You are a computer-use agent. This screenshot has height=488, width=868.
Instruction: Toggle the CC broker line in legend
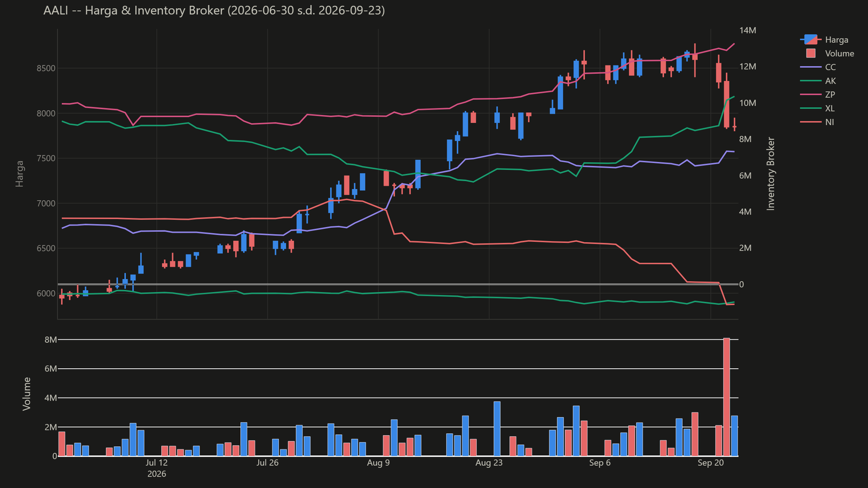click(818, 67)
